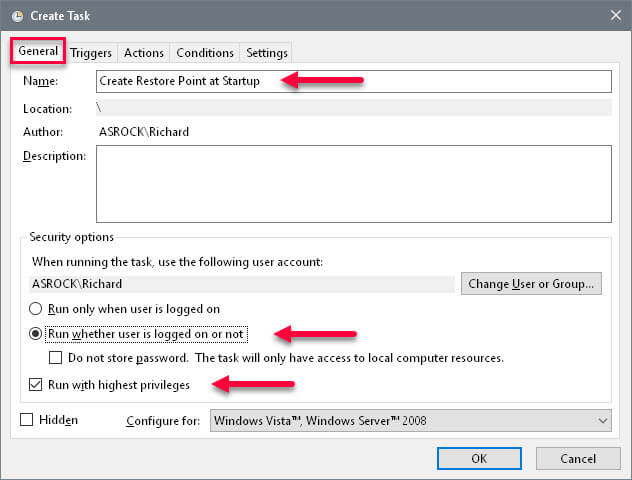Image resolution: width=632 pixels, height=480 pixels.
Task: Close the Create Task dialog
Action: [615, 15]
